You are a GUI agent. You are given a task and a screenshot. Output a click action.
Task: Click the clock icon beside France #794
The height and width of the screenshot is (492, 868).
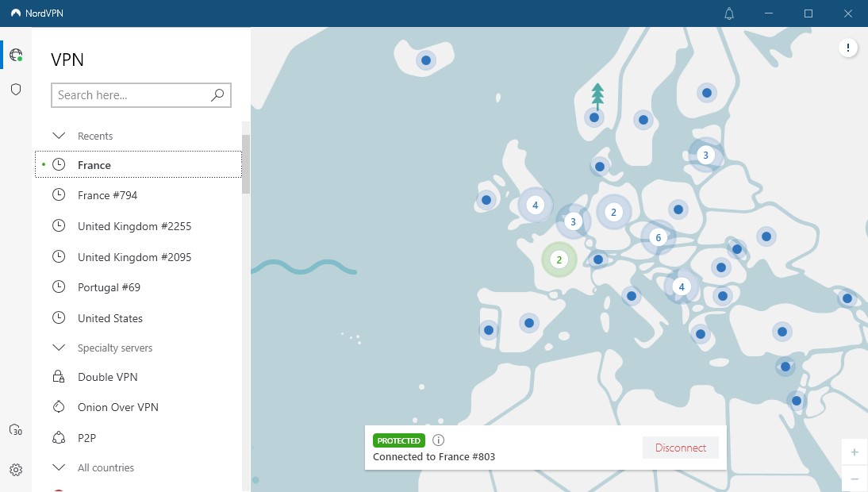click(x=59, y=194)
